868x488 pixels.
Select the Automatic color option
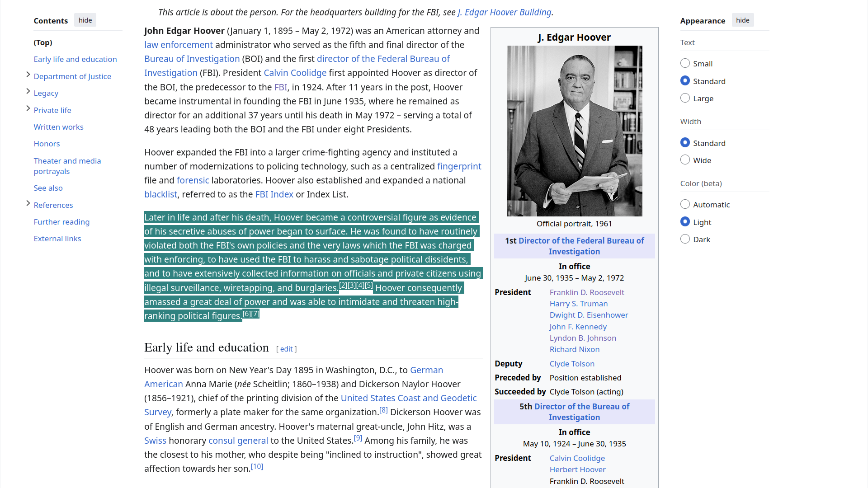point(685,204)
